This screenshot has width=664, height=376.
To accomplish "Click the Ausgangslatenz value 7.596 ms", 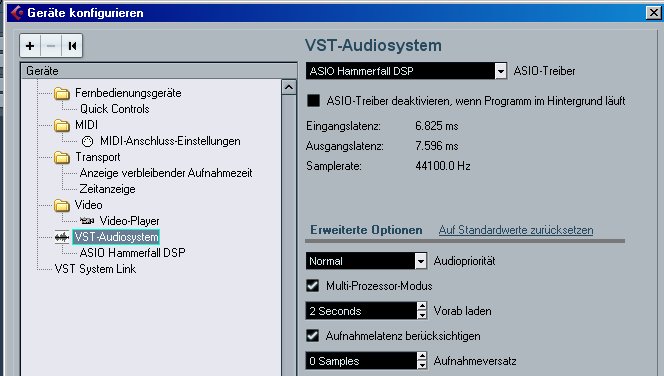I will coord(437,146).
